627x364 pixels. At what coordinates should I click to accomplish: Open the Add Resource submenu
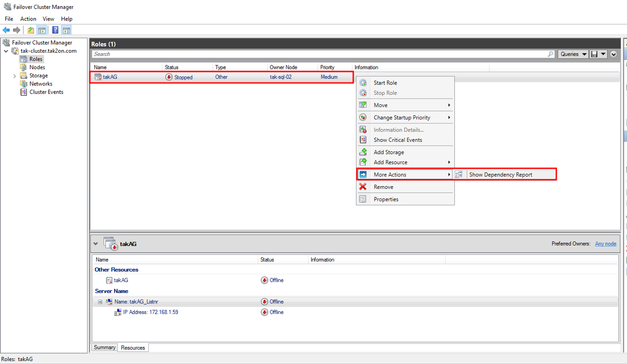pyautogui.click(x=405, y=162)
